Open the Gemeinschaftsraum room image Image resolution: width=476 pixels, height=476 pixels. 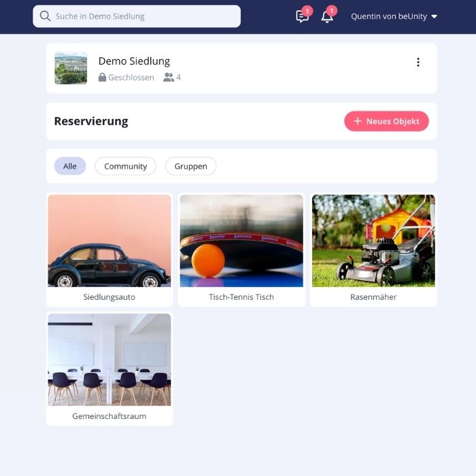(109, 359)
